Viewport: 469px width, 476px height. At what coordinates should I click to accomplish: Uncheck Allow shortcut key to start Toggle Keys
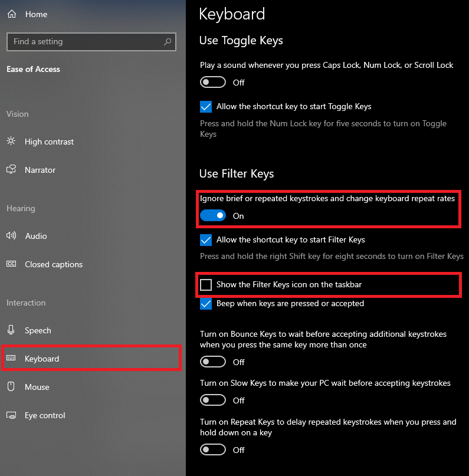pyautogui.click(x=206, y=107)
